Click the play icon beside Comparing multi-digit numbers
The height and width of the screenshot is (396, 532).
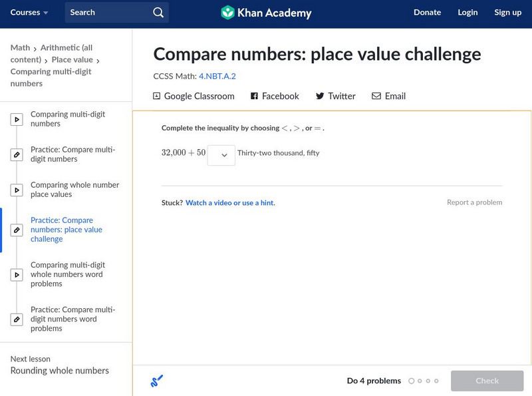[17, 120]
